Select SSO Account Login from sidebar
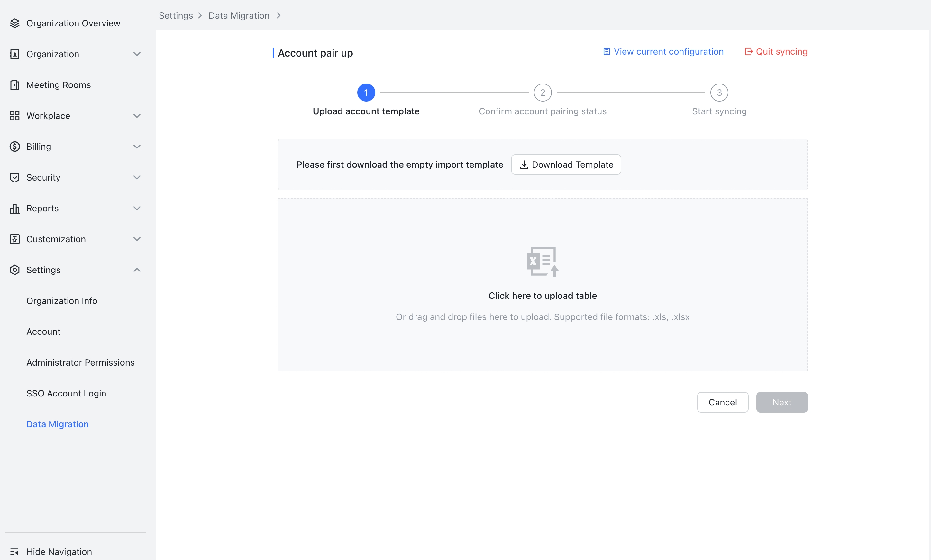931x560 pixels. click(x=66, y=393)
